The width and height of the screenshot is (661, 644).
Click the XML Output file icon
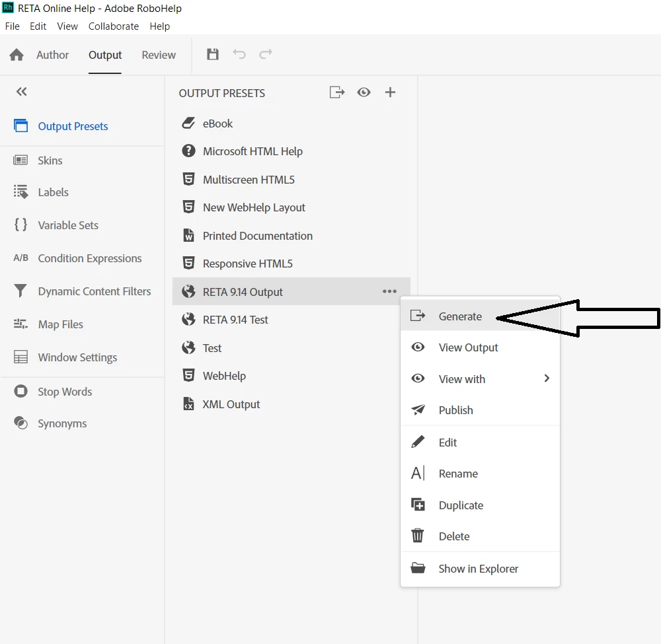pos(188,404)
